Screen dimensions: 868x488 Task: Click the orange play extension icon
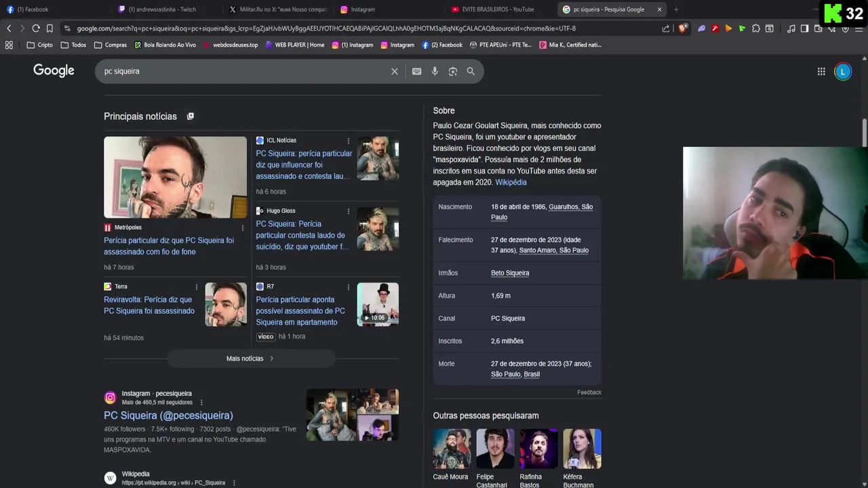pyautogui.click(x=728, y=28)
